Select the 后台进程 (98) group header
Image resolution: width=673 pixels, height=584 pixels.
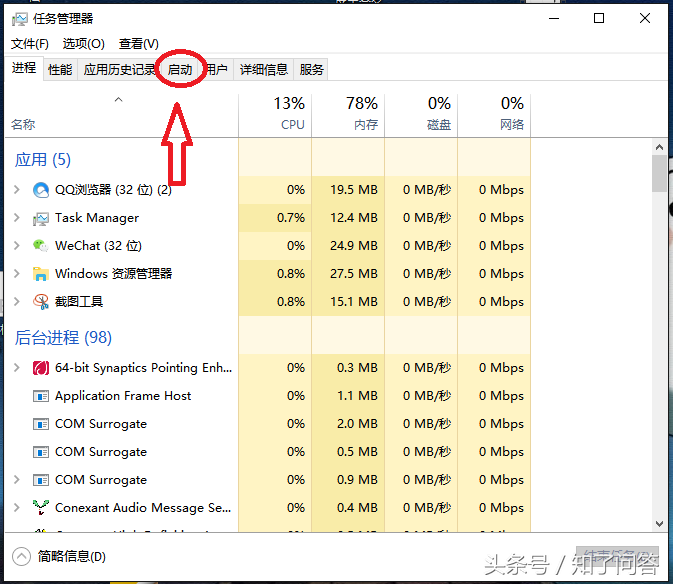click(63, 338)
